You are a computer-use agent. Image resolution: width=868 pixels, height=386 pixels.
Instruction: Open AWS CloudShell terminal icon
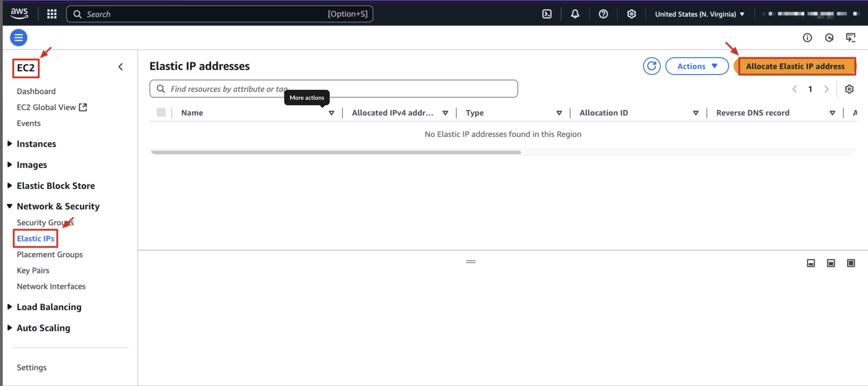tap(546, 14)
